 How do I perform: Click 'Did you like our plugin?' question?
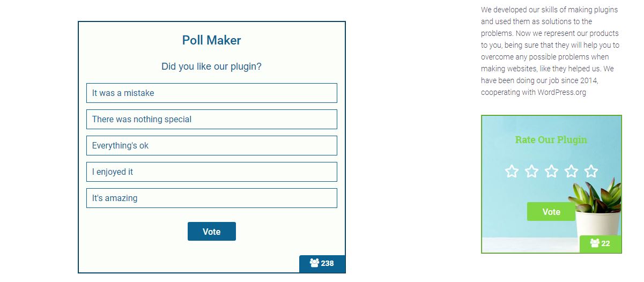[211, 67]
